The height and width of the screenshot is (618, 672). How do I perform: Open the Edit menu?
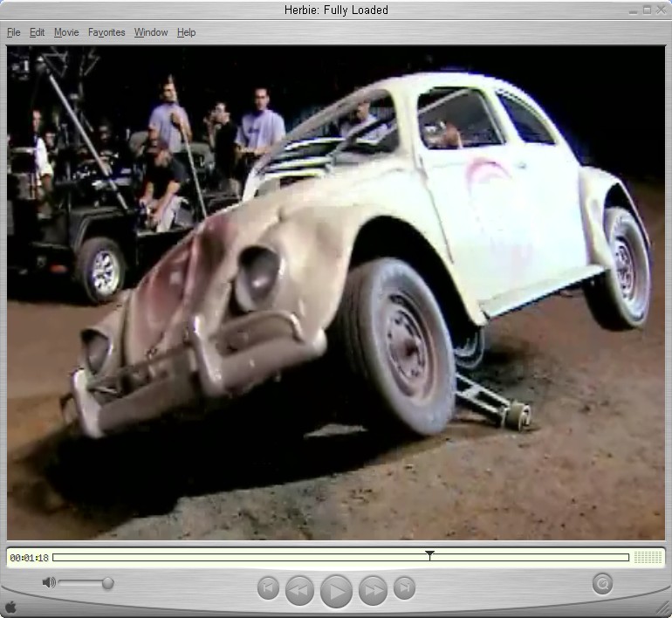click(x=37, y=32)
